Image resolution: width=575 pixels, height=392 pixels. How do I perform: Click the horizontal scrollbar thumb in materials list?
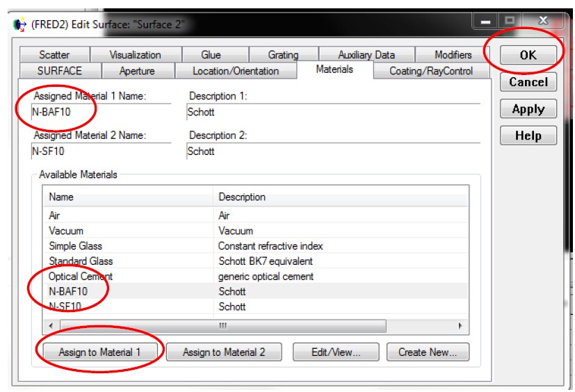223,326
